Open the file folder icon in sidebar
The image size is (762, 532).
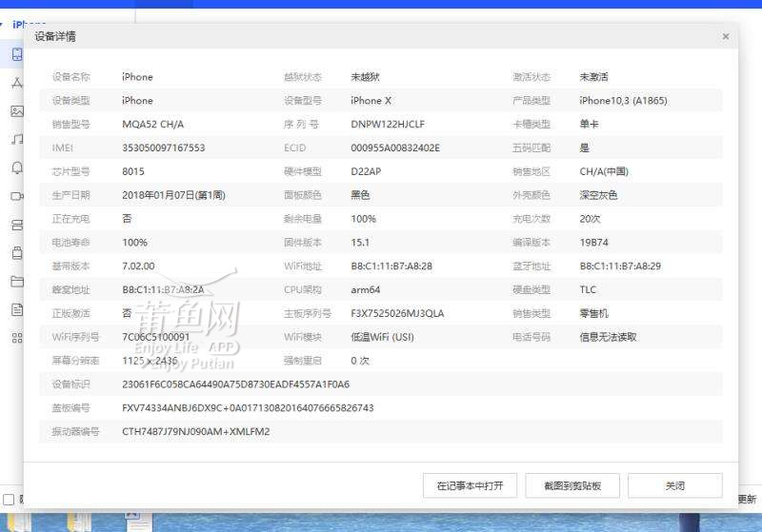click(x=17, y=282)
